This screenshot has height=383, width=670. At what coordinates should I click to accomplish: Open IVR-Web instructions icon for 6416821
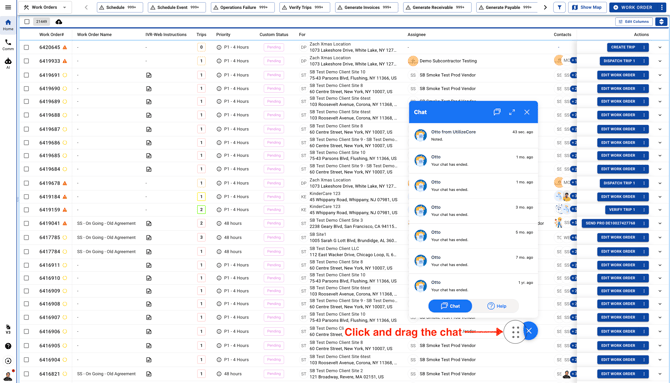148,374
